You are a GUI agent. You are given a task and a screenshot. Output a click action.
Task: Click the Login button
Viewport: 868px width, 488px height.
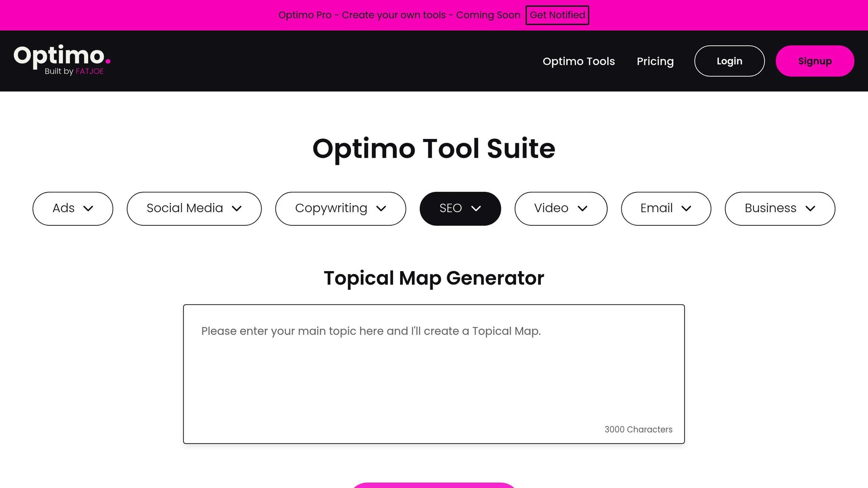pyautogui.click(x=729, y=61)
